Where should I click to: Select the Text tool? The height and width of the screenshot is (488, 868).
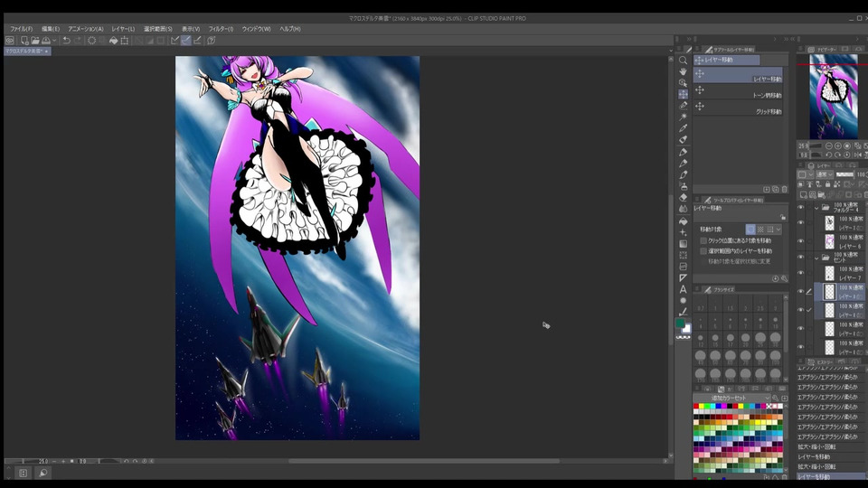684,289
